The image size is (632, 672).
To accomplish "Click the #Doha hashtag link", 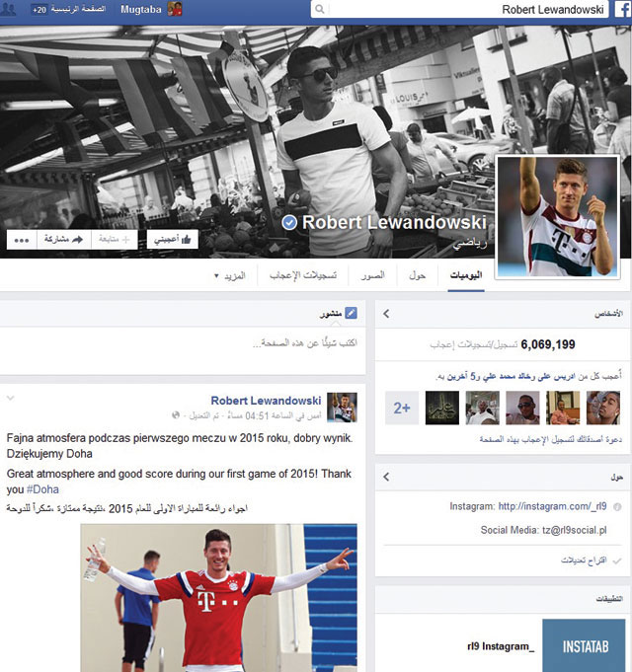I will [42, 489].
